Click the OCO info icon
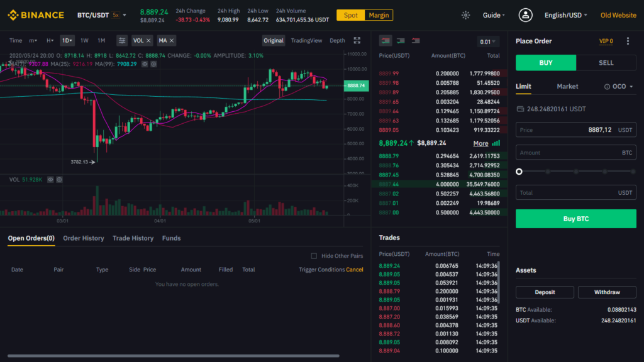 (x=607, y=87)
